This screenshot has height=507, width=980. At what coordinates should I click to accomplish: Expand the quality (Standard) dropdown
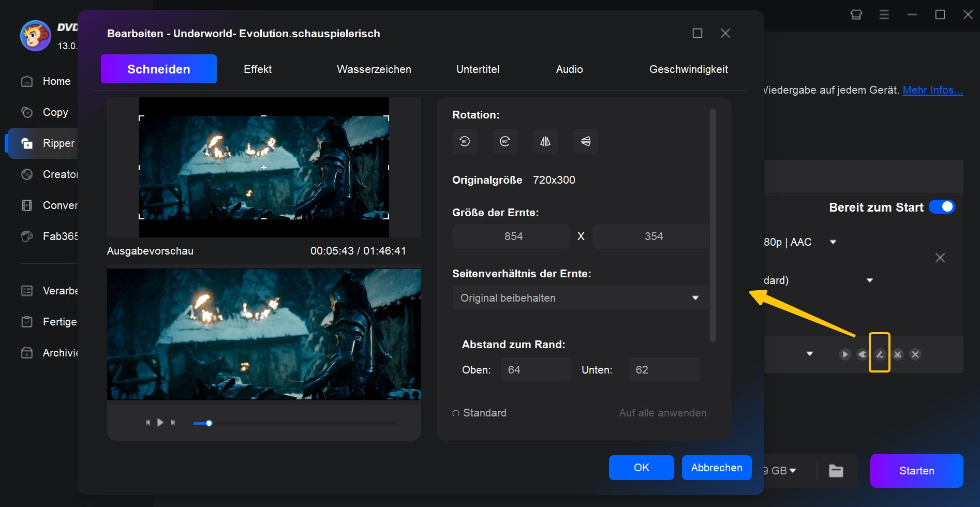[870, 280]
